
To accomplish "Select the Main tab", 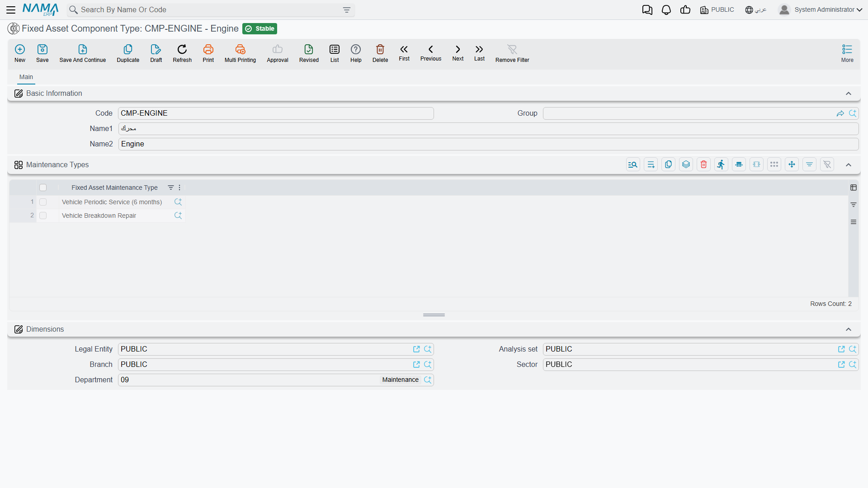I will (26, 77).
